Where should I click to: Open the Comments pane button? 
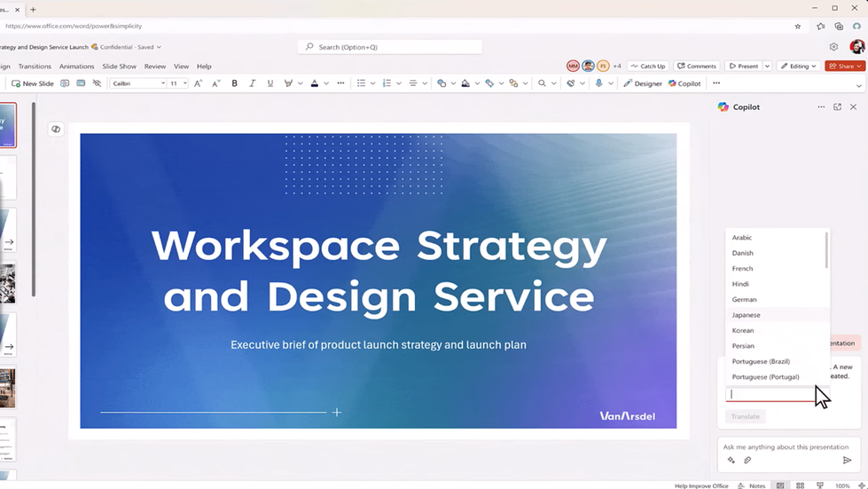coord(696,66)
